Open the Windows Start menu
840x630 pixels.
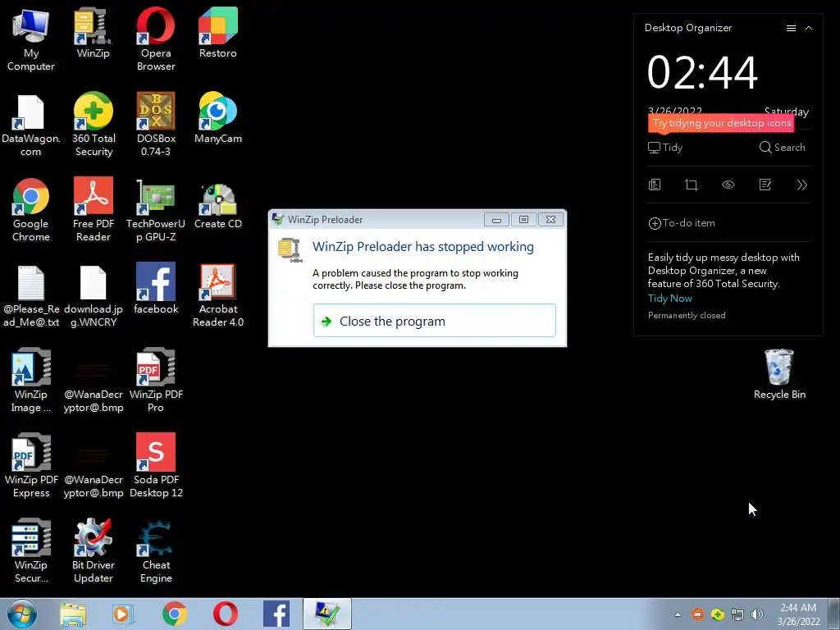22,614
